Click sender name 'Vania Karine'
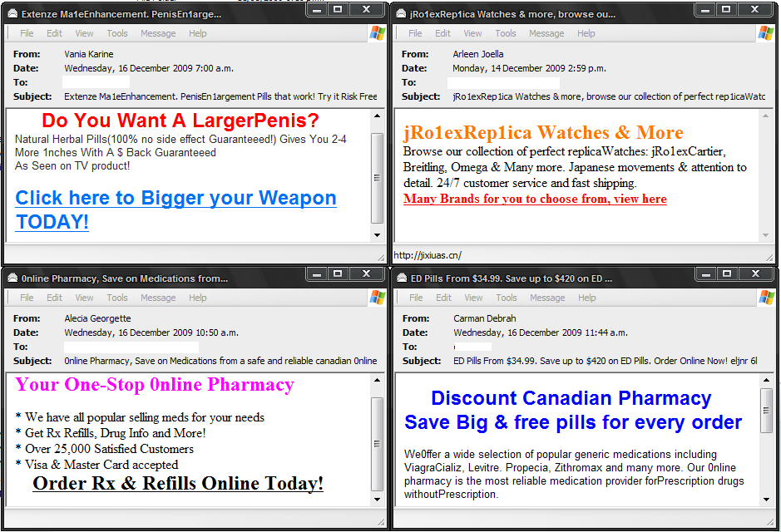781x532 pixels. tap(89, 54)
